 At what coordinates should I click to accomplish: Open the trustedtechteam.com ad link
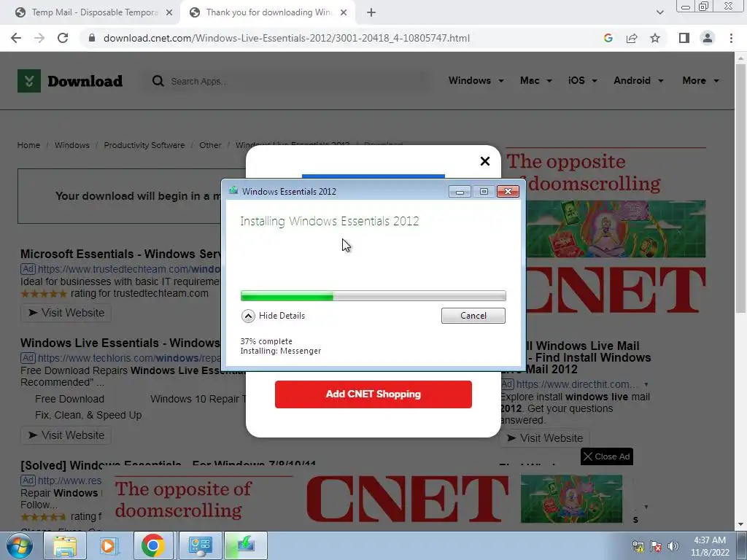130,269
